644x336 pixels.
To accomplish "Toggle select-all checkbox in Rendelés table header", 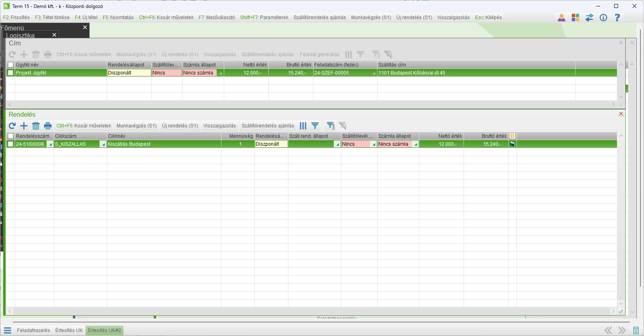I will [x=11, y=136].
